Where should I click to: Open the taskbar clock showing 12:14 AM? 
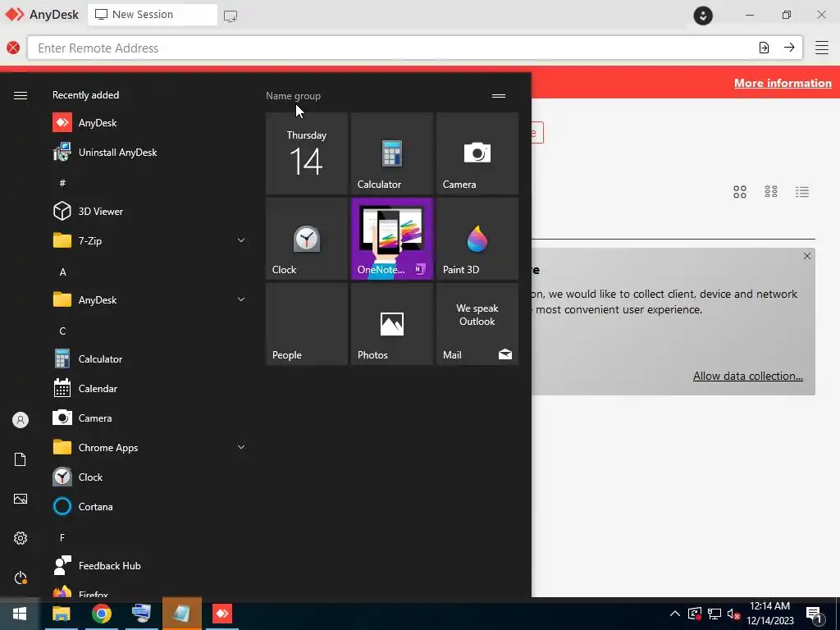point(769,614)
